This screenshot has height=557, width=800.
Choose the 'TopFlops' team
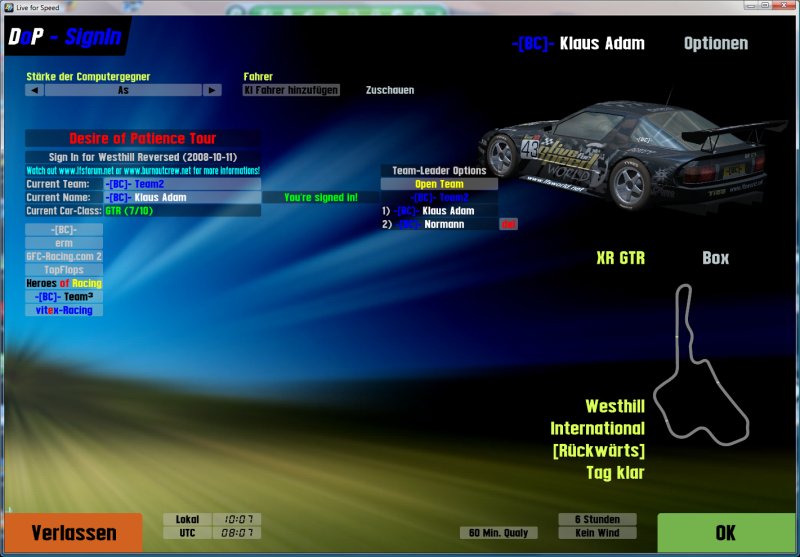[64, 270]
